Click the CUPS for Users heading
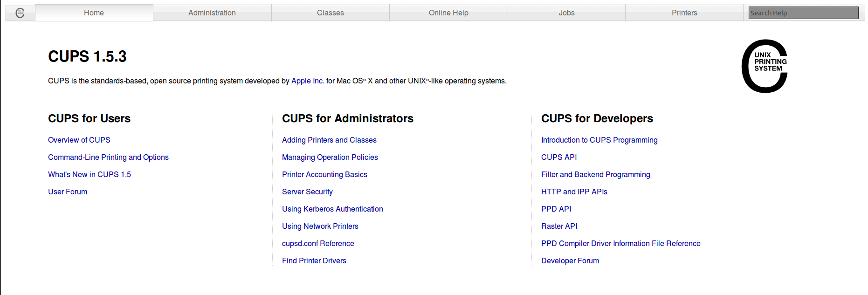This screenshot has width=868, height=295. click(x=89, y=119)
